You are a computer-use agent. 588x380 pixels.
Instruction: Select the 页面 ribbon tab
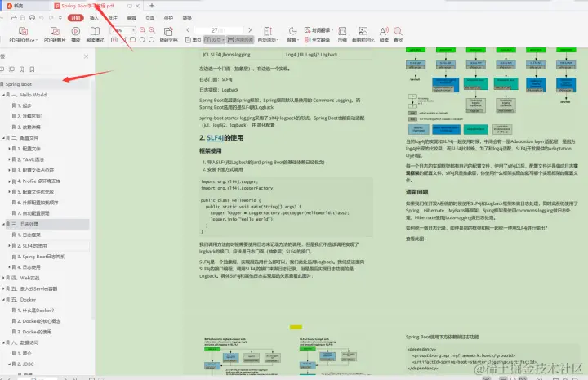point(150,18)
